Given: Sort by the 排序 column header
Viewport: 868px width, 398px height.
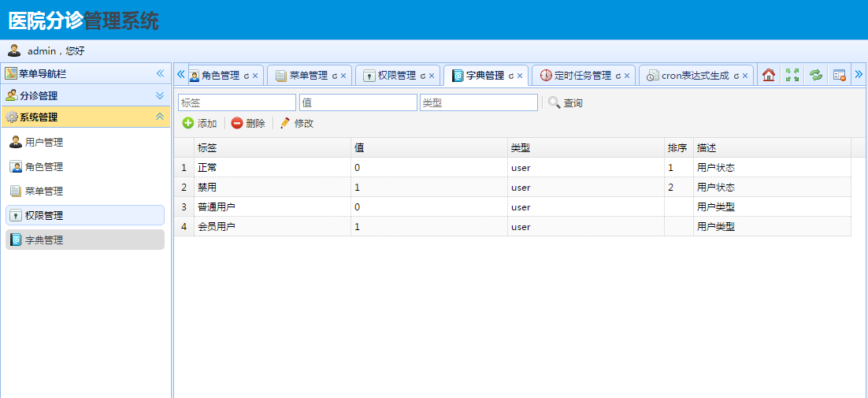Looking at the screenshot, I should (679, 148).
